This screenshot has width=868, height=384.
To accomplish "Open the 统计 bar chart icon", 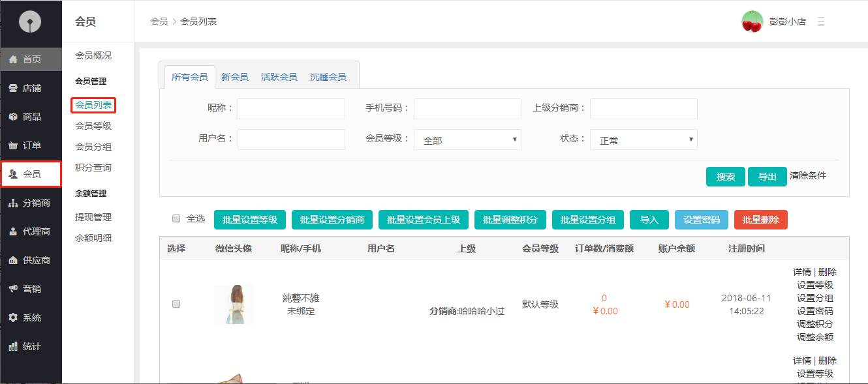I will (x=13, y=346).
